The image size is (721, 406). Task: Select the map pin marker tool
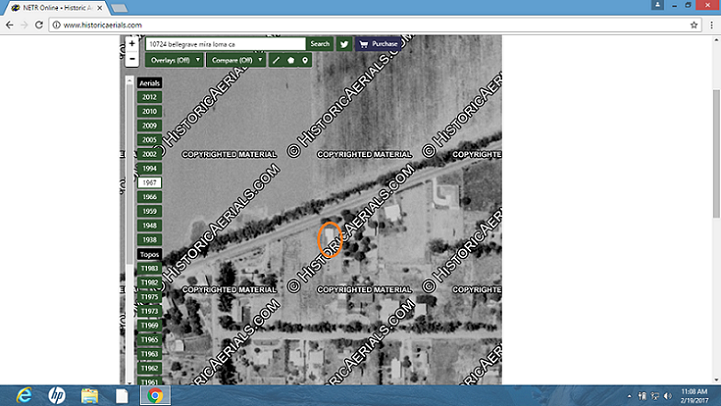click(305, 60)
